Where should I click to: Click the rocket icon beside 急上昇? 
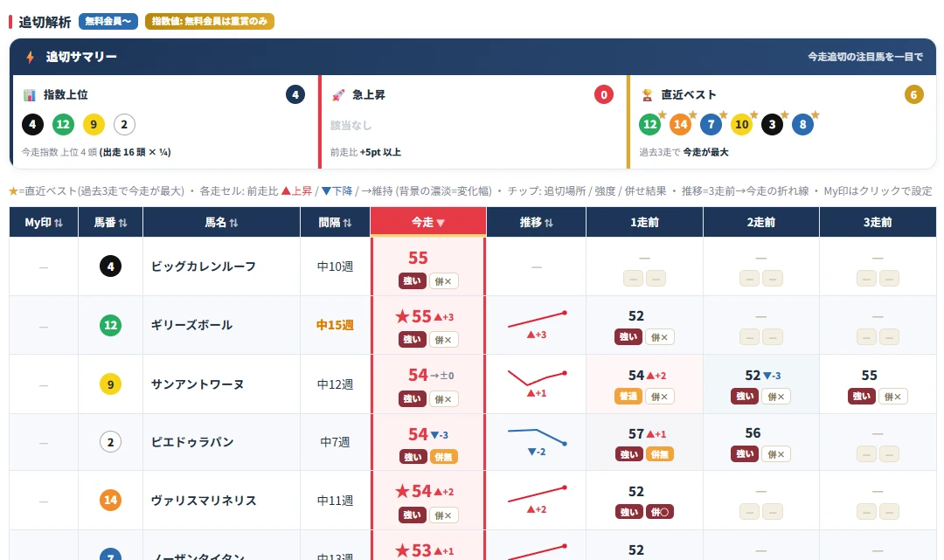(338, 95)
